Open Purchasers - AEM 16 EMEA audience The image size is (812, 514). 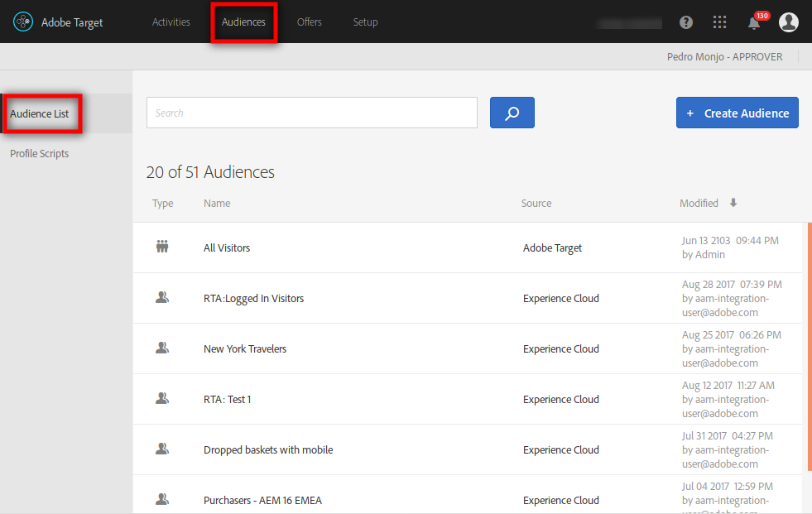pyautogui.click(x=262, y=501)
